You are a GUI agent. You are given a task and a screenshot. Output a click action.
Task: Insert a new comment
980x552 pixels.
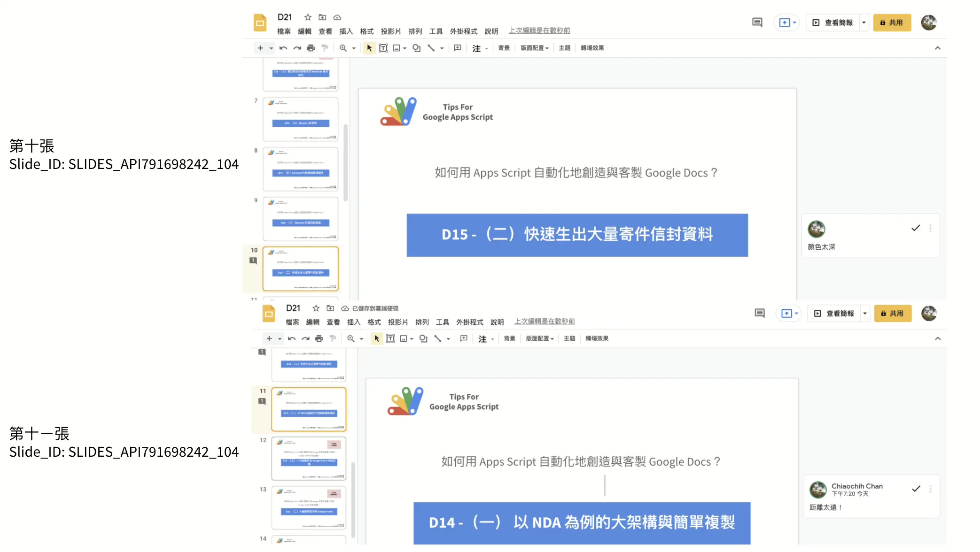tap(458, 47)
